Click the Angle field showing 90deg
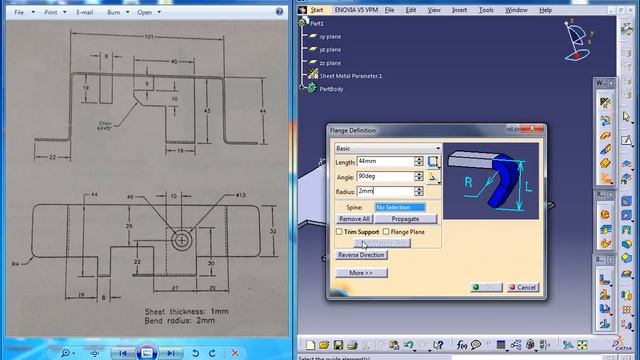Image resolution: width=640 pixels, height=360 pixels. click(385, 176)
